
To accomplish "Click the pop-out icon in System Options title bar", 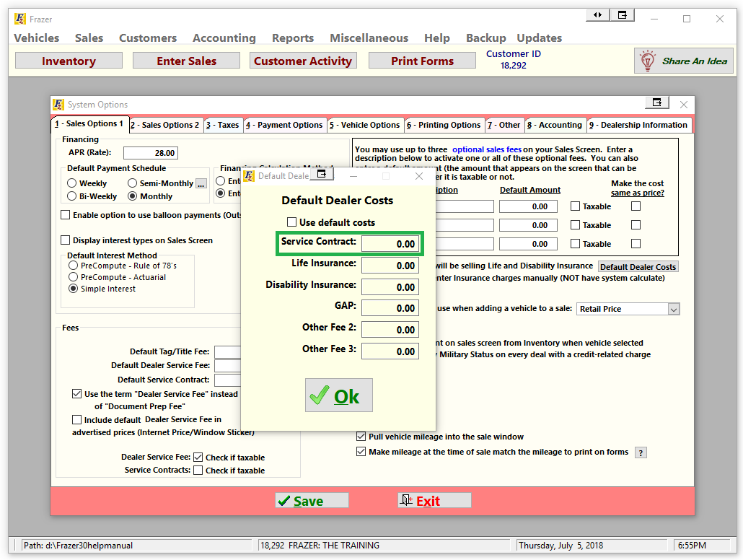I will click(x=656, y=102).
